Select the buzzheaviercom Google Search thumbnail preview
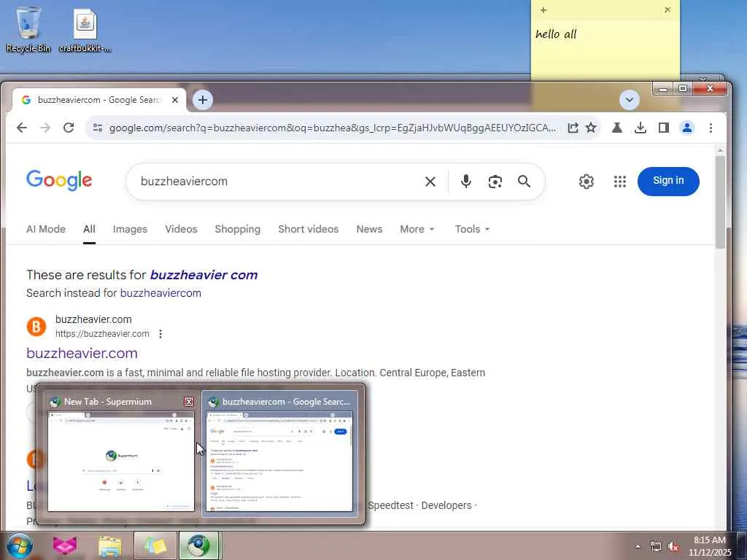 pyautogui.click(x=279, y=462)
